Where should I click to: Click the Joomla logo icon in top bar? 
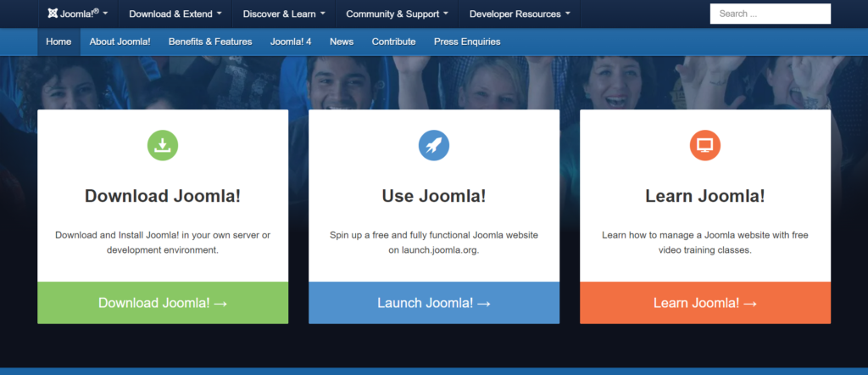tap(53, 14)
